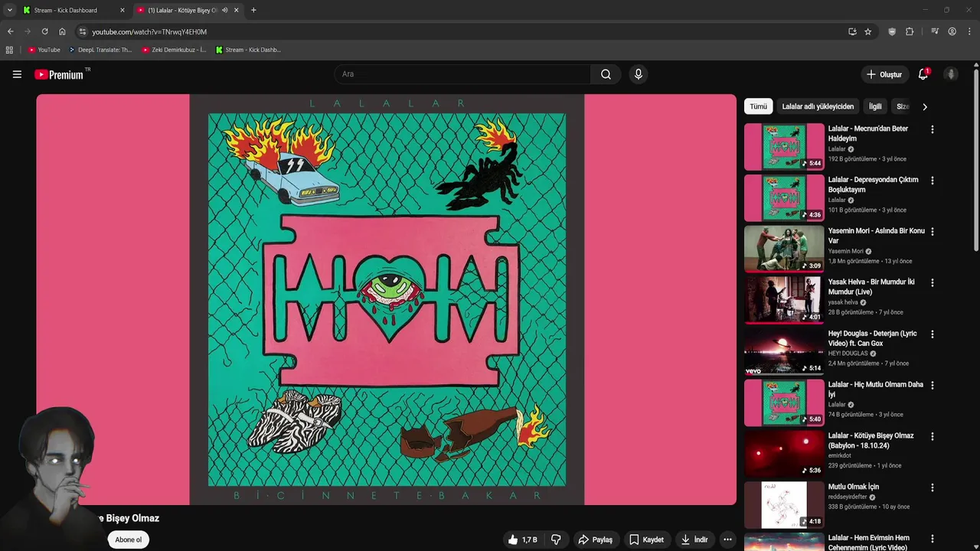Open options for Mutlu Olmak İçin video
This screenshot has height=551, width=980.
pyautogui.click(x=932, y=487)
